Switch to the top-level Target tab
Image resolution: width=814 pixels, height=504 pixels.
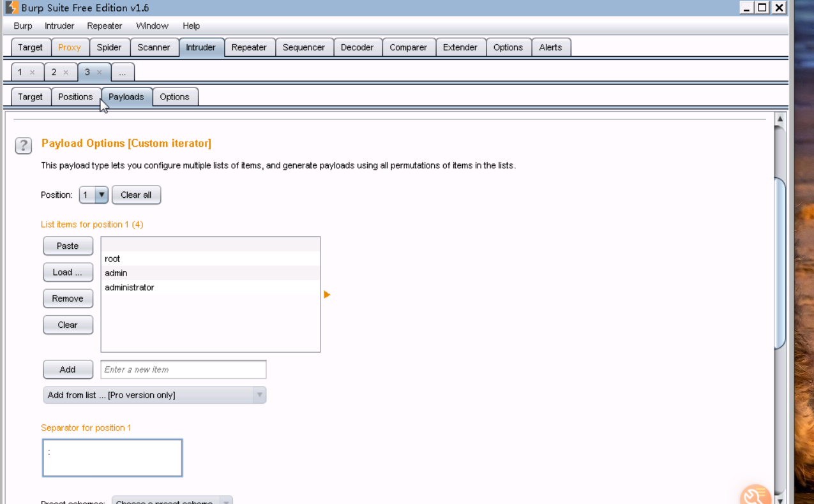[31, 47]
